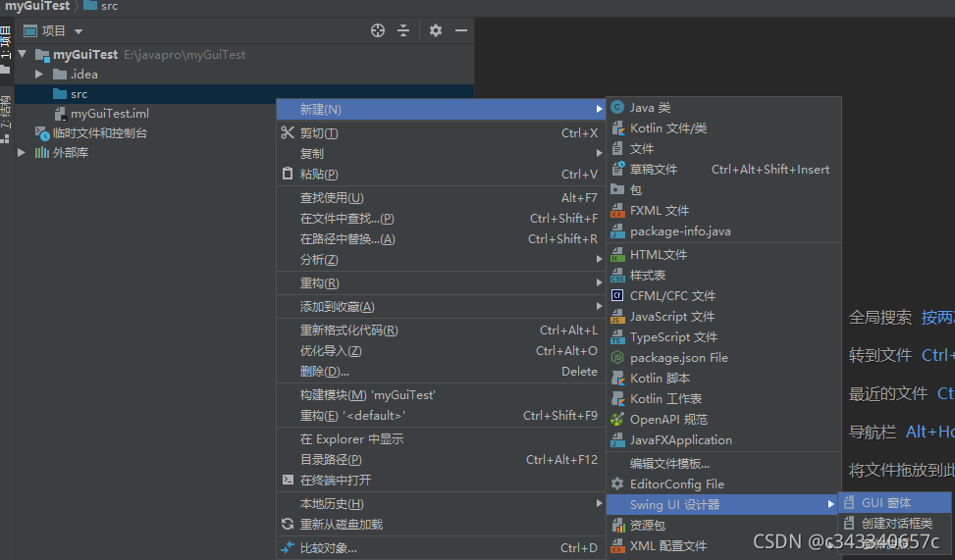Choose 优化导入(Z) menu item
This screenshot has width=955, height=560.
pyautogui.click(x=441, y=351)
